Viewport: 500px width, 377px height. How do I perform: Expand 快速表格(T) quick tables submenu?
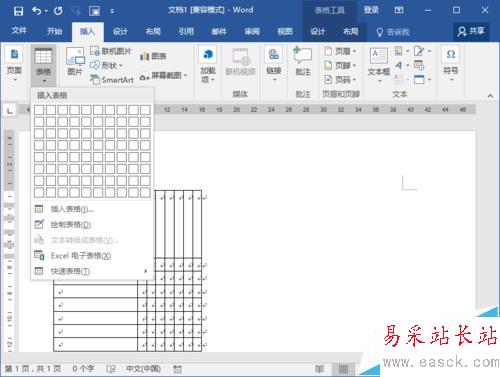coord(92,271)
